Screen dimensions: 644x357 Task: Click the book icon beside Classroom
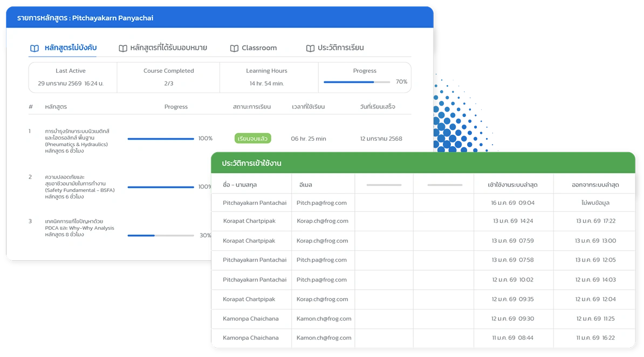(x=234, y=48)
